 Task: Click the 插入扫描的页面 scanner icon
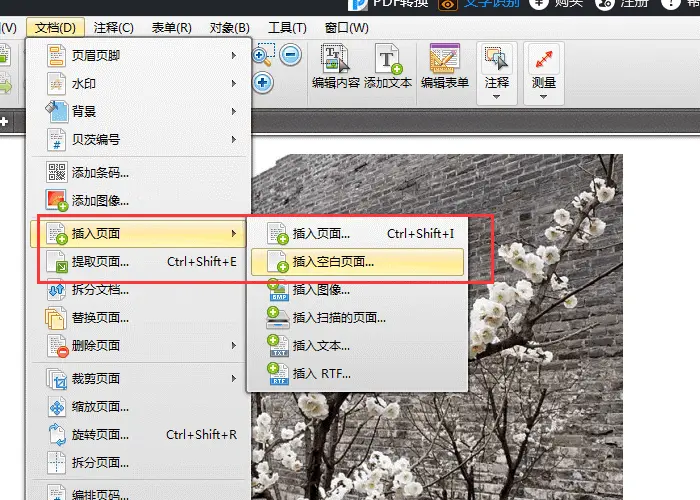[x=278, y=318]
